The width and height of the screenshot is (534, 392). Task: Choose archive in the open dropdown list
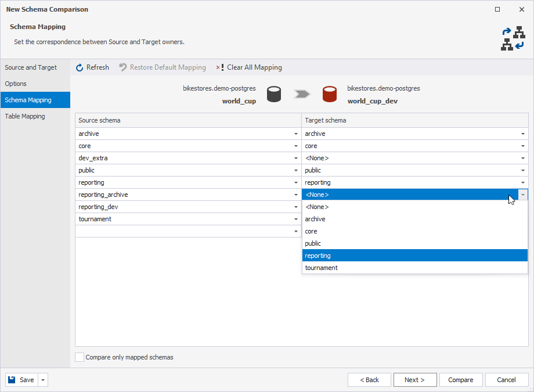point(415,219)
